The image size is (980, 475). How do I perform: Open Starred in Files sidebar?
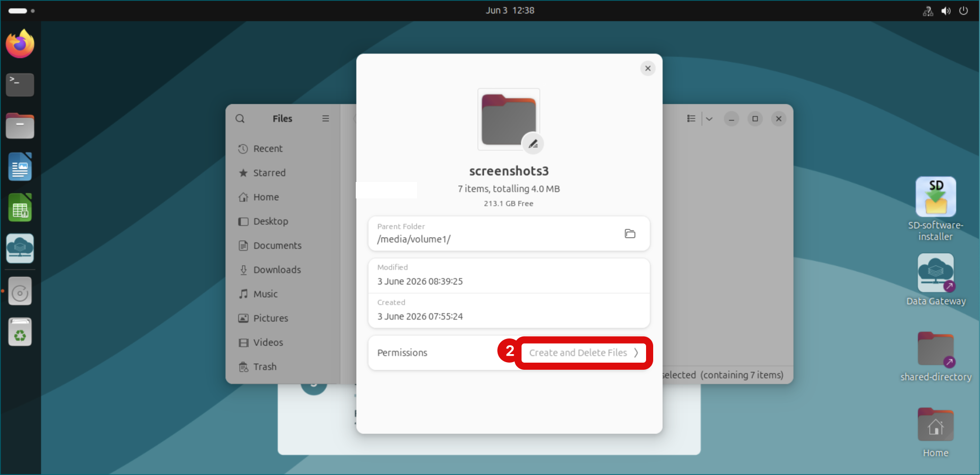pos(283,173)
